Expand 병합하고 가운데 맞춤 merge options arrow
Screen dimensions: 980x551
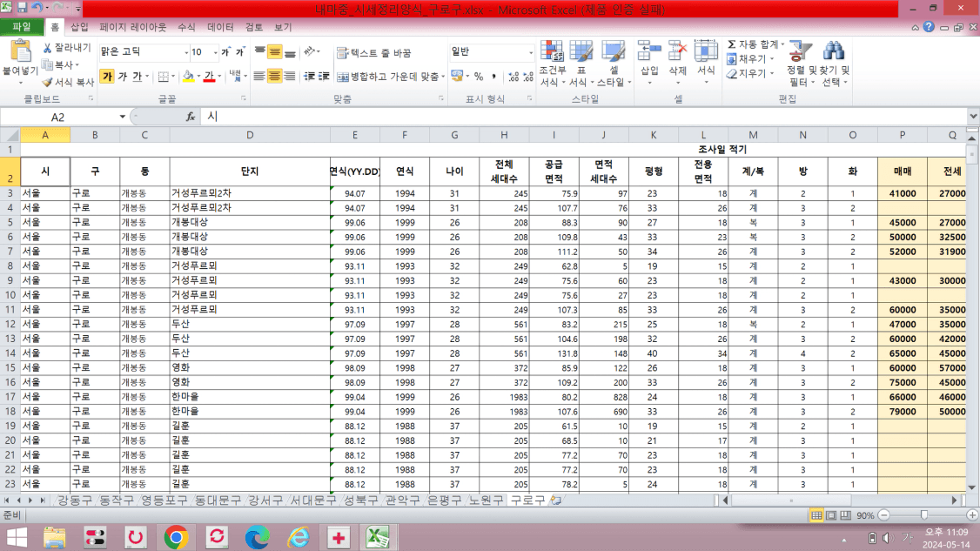click(x=443, y=77)
